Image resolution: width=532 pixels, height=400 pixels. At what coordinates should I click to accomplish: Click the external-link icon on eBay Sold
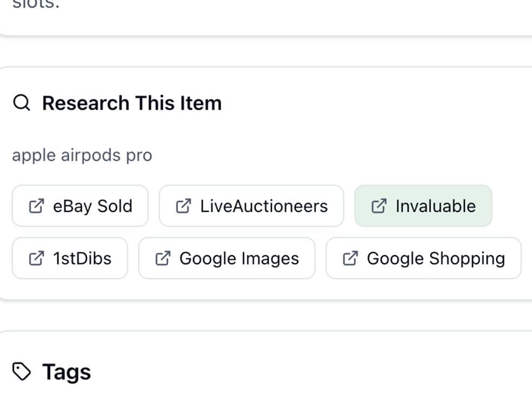tap(36, 206)
